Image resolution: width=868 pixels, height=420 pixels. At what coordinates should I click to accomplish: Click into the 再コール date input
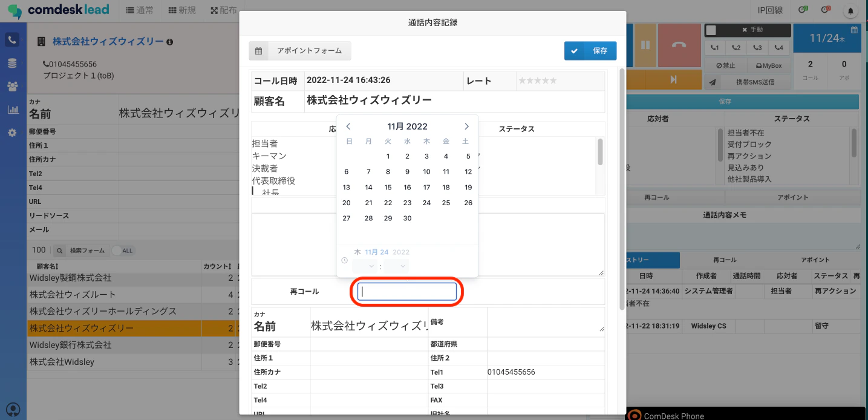coord(407,292)
